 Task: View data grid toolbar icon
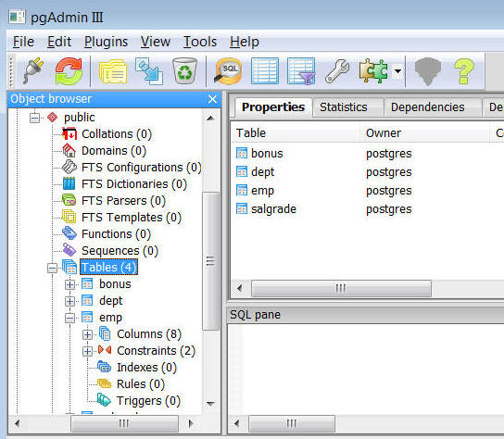(x=265, y=70)
